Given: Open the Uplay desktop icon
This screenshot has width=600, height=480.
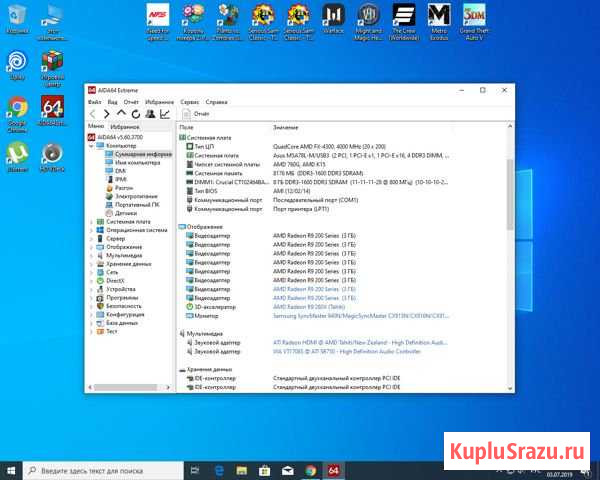Looking at the screenshot, I should [x=17, y=65].
